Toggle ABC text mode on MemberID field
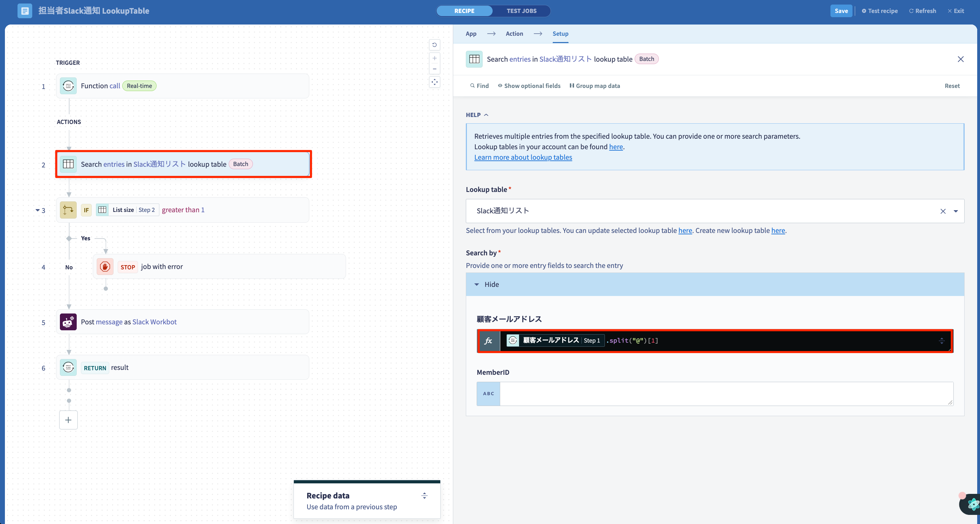Screen dimensions: 980x524 point(489,394)
